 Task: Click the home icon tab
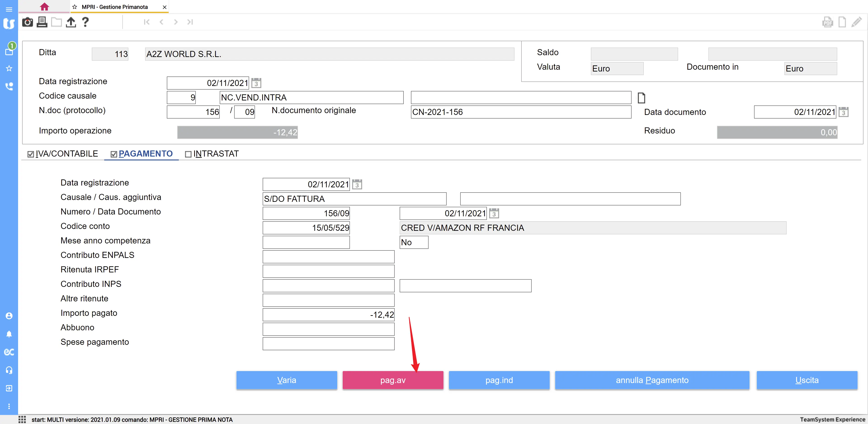tap(44, 7)
